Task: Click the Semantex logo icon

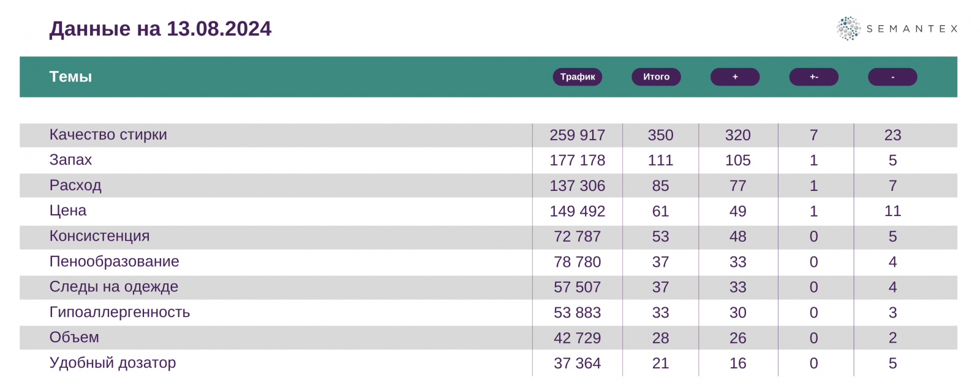Action: pyautogui.click(x=848, y=29)
